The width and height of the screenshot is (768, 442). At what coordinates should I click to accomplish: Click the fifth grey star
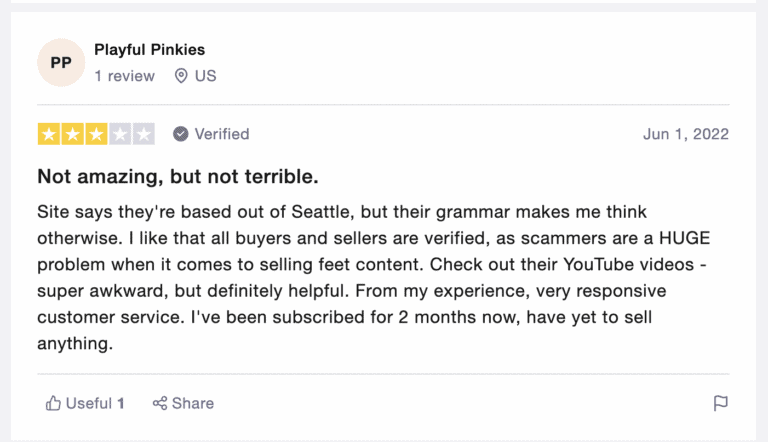click(144, 134)
